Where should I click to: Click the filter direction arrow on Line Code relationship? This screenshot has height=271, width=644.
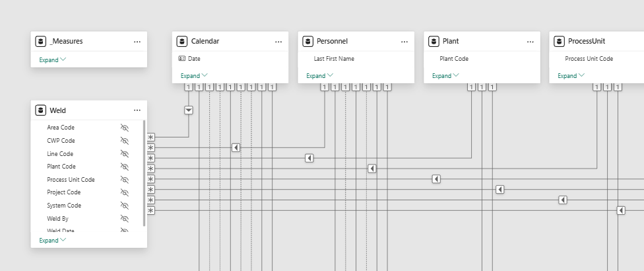pos(309,158)
